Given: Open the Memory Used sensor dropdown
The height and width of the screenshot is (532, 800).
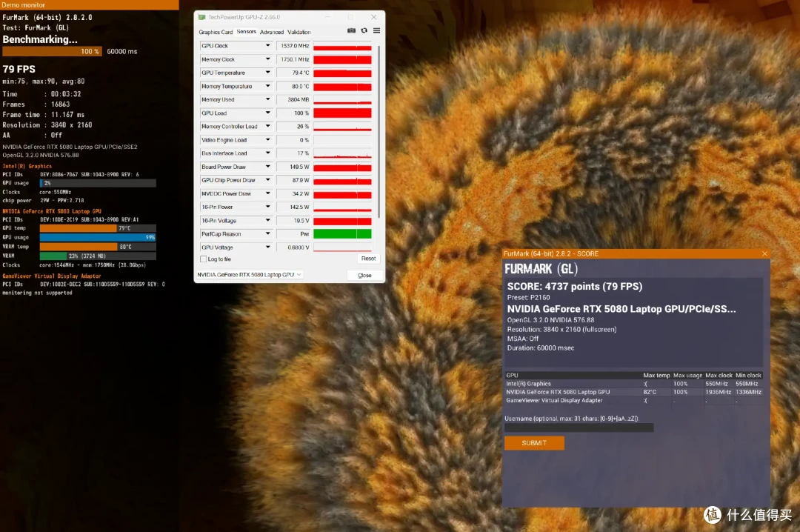Looking at the screenshot, I should click(267, 99).
